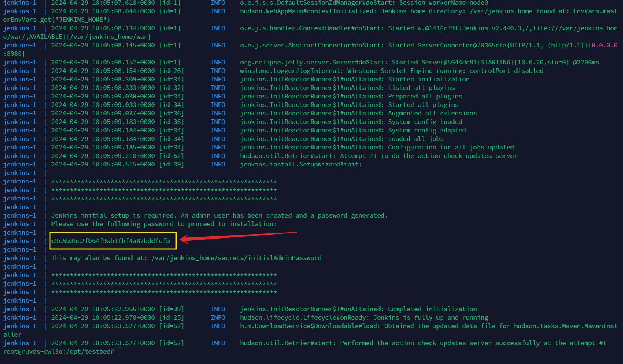Image resolution: width=623 pixels, height=364 pixels.
Task: Click 'Session workerName=node0' text
Action: coord(443,3)
